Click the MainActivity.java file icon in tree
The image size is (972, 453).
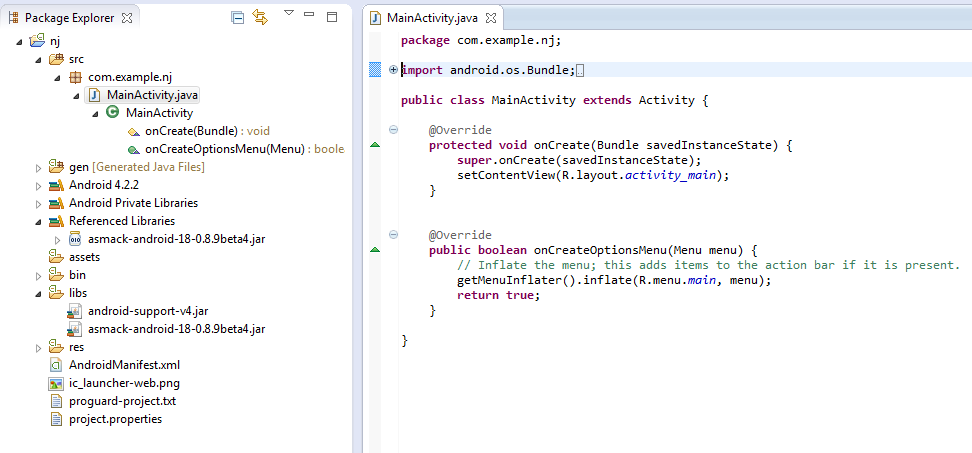click(x=94, y=95)
